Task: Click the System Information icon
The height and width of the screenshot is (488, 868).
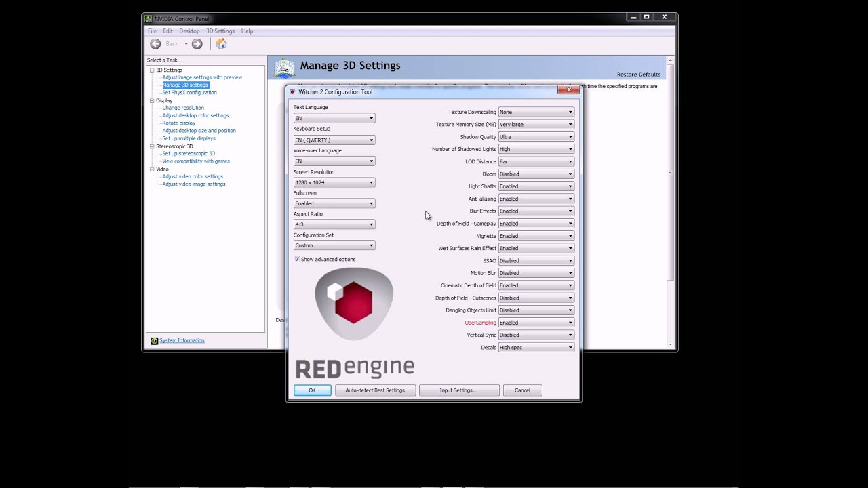Action: [x=154, y=341]
